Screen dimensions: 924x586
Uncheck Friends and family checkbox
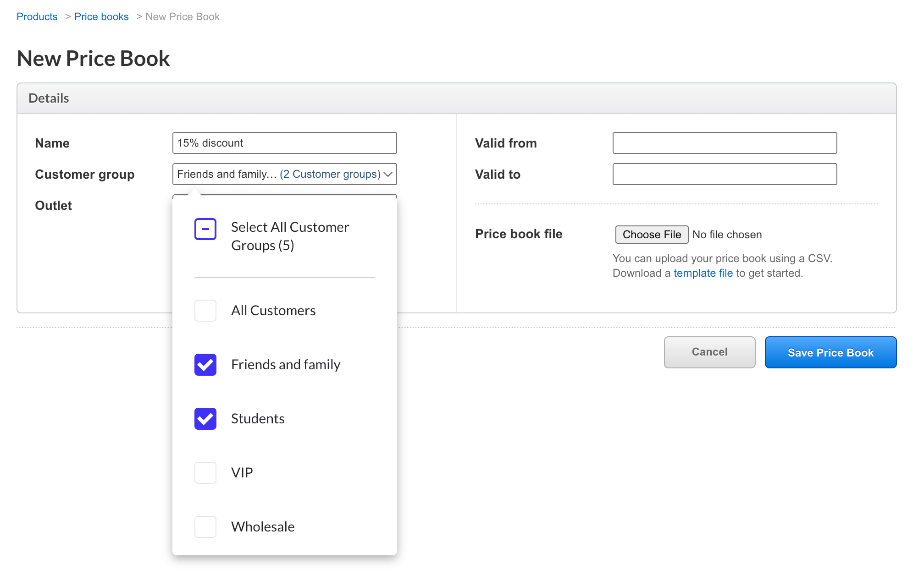205,365
